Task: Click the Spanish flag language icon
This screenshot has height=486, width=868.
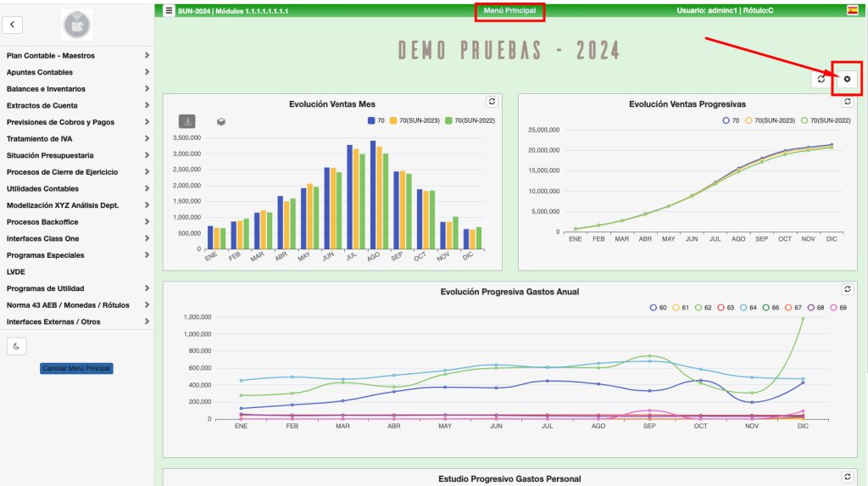Action: 851,10
